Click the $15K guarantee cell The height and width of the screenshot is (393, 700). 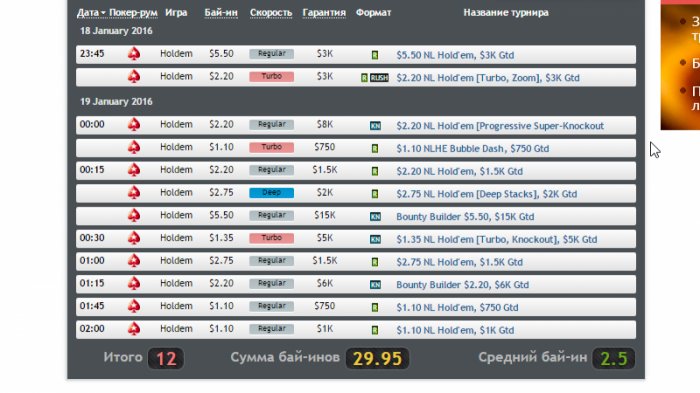[325, 215]
